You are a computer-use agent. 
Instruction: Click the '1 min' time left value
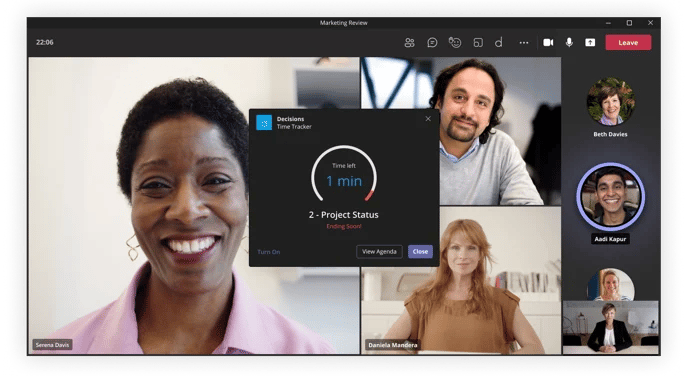(344, 181)
